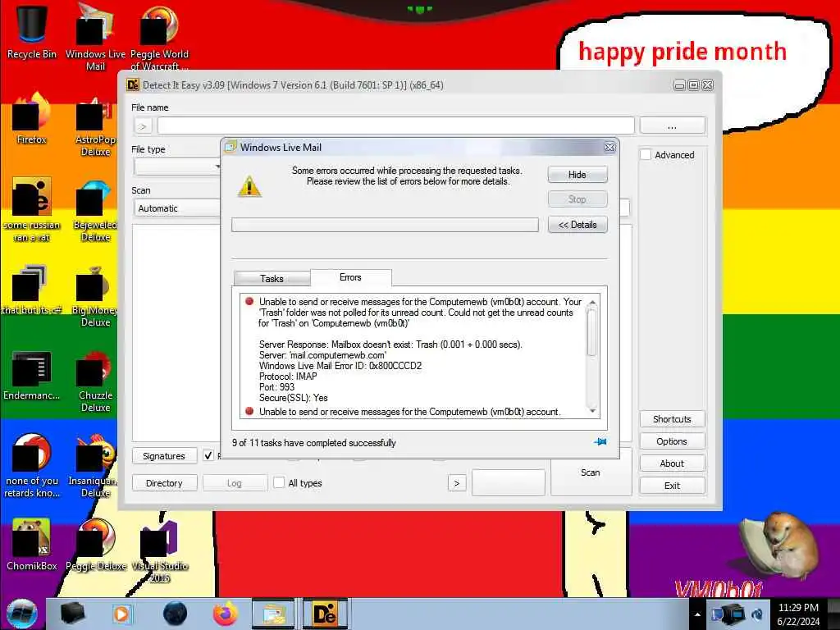Viewport: 840px width, 630px height.
Task: Open the Endermanch desktop shortcut
Action: pyautogui.click(x=32, y=375)
